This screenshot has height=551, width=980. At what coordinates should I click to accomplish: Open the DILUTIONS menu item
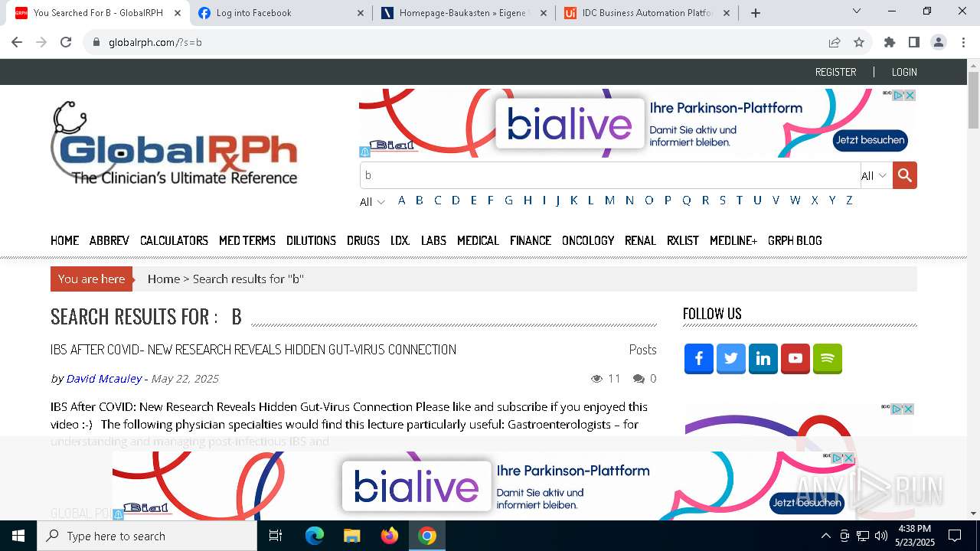pyautogui.click(x=311, y=240)
